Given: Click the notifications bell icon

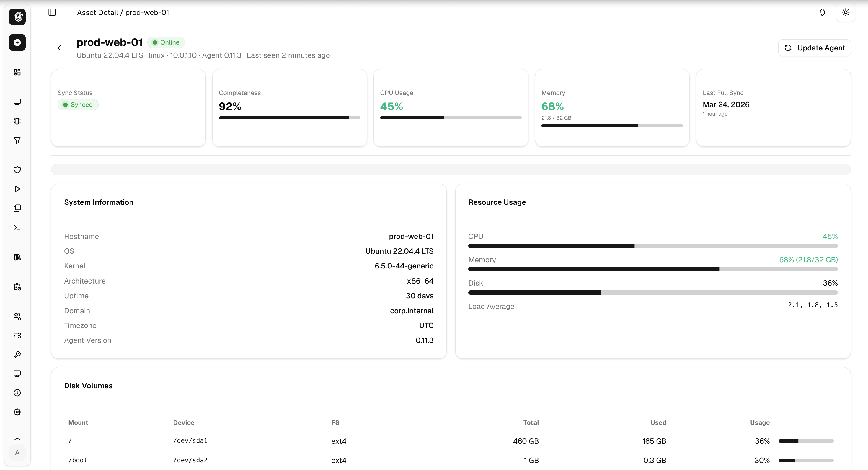Looking at the screenshot, I should tap(822, 12).
